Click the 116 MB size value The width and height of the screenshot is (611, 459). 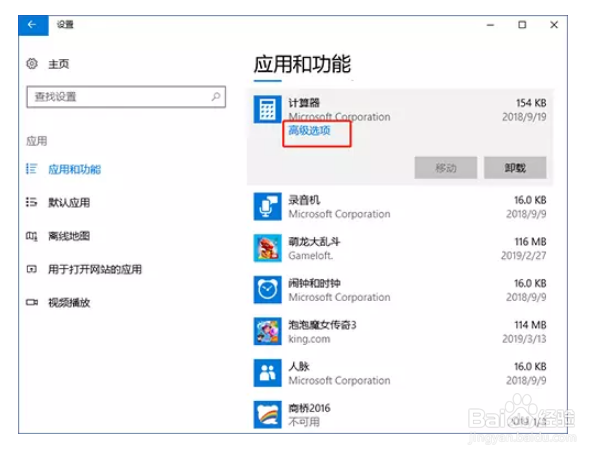[530, 242]
